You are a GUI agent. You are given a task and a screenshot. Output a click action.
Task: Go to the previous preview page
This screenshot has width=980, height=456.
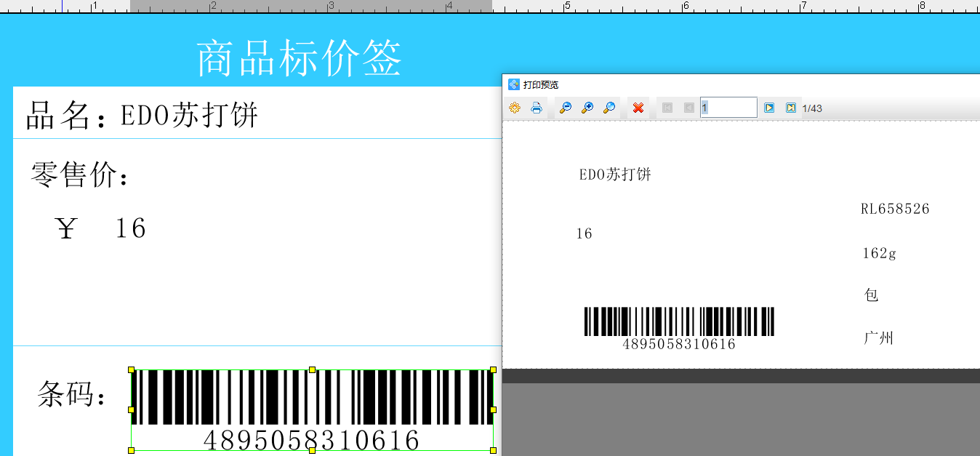(x=688, y=108)
